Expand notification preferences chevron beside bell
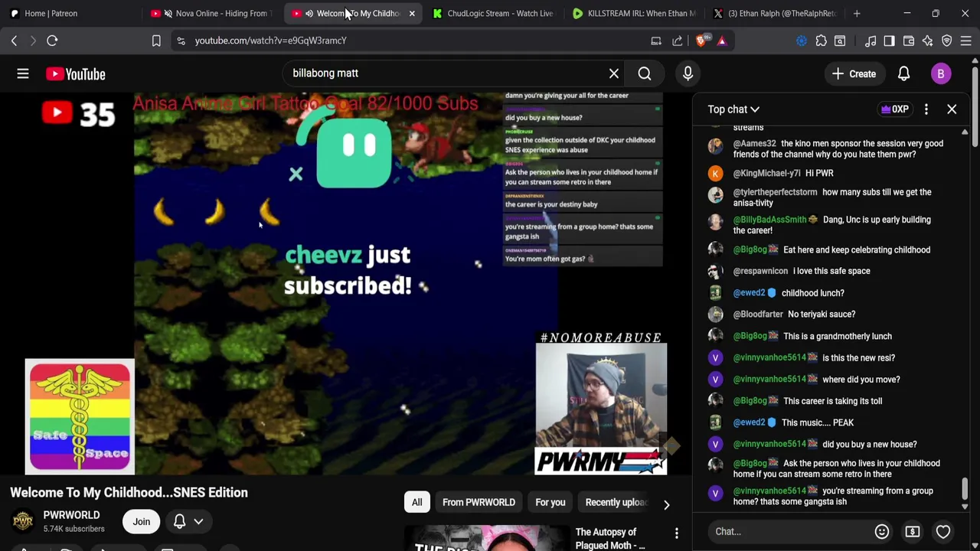 [x=198, y=521]
